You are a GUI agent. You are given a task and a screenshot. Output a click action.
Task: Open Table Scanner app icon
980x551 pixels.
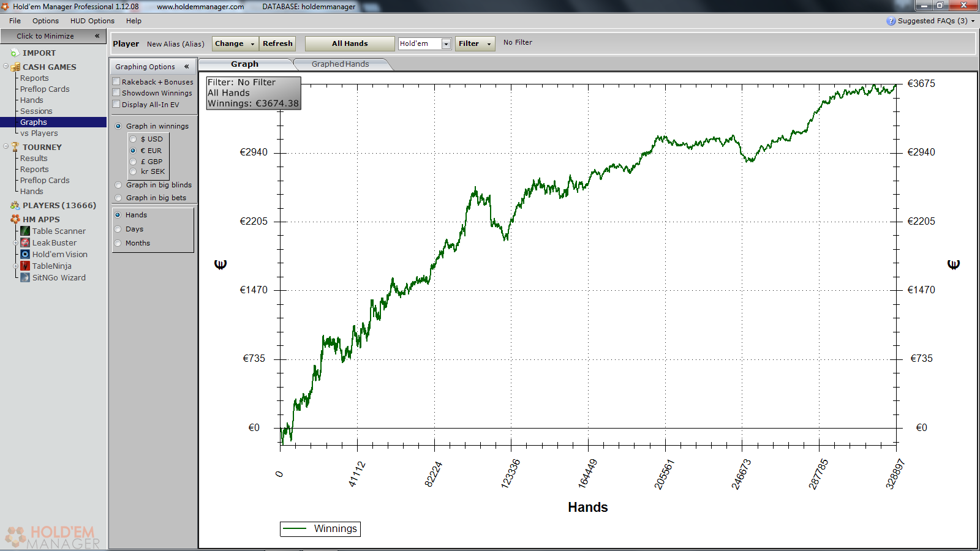25,231
